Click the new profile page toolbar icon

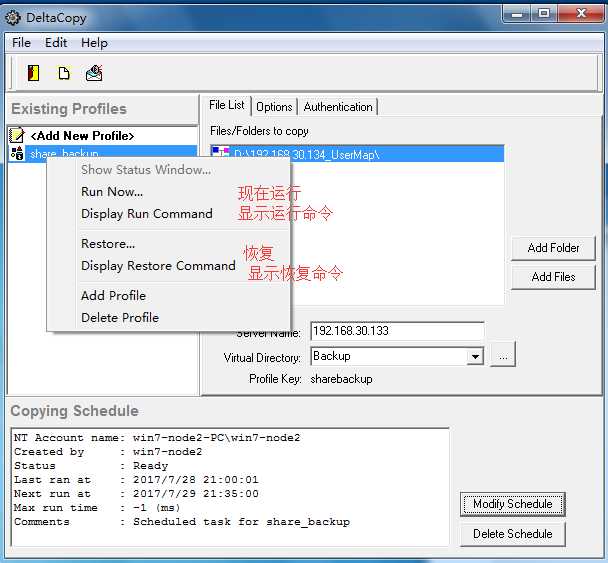pyautogui.click(x=64, y=73)
